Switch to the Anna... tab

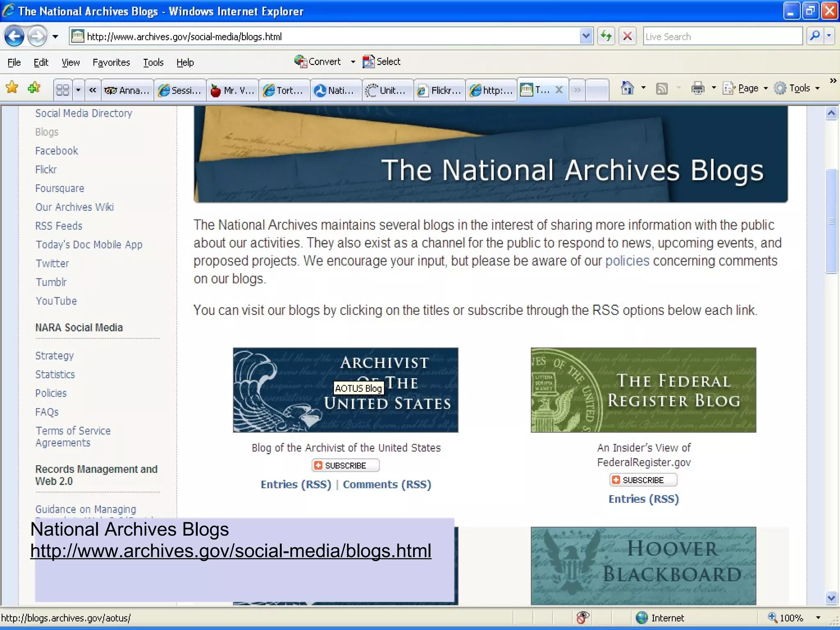[x=127, y=90]
